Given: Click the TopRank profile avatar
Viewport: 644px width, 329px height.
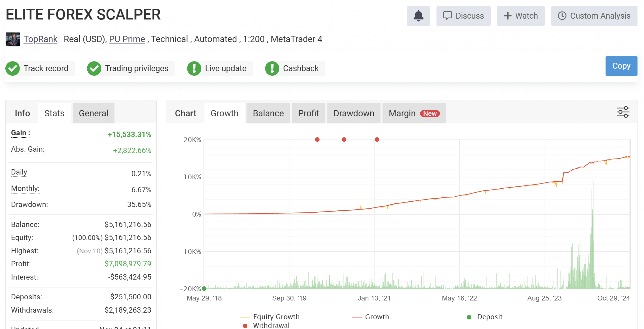Looking at the screenshot, I should pyautogui.click(x=13, y=39).
